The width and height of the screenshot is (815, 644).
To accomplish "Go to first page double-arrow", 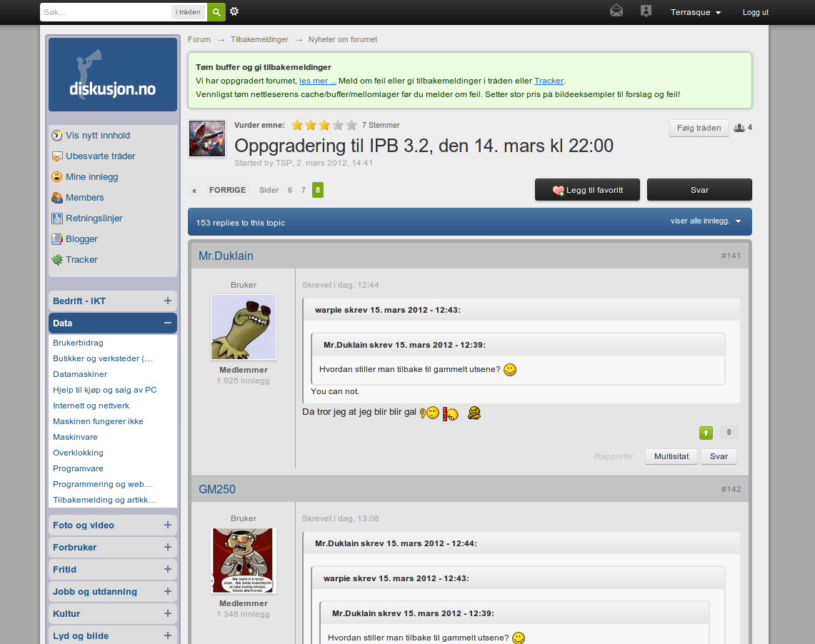I will click(x=194, y=191).
